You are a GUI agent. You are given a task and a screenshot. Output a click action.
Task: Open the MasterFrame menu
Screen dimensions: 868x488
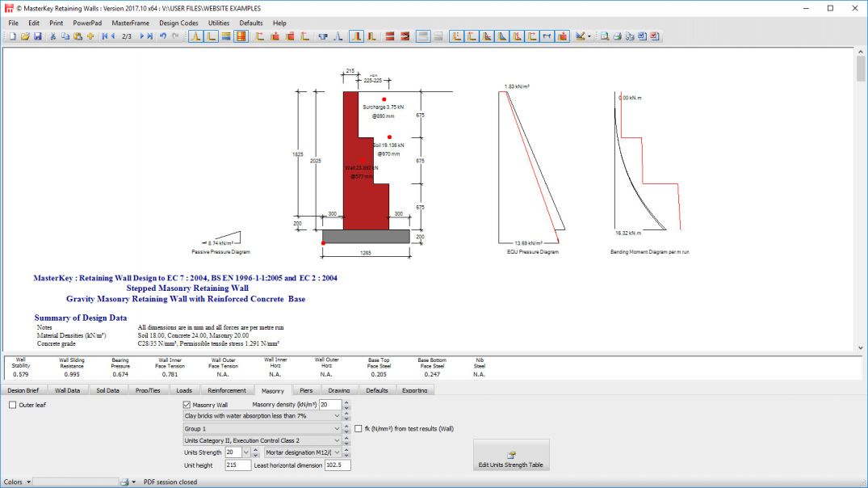point(130,23)
